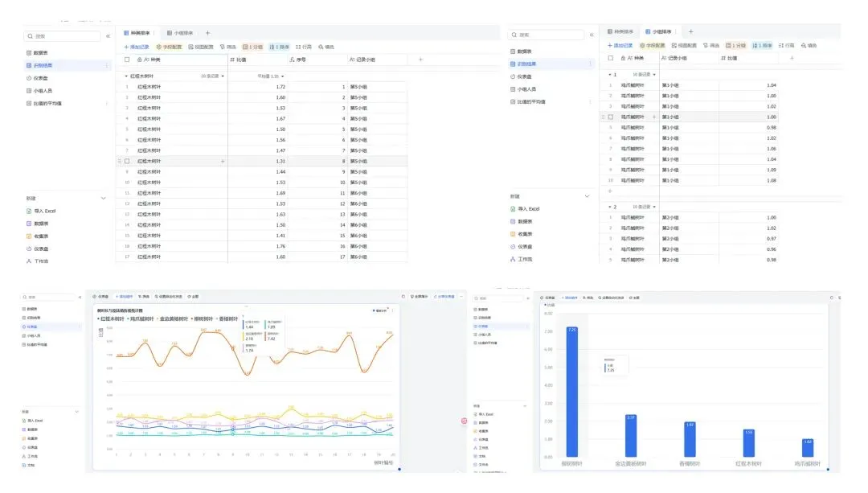Click the pink circular icon beside line chart
The height and width of the screenshot is (493, 868).
[464, 421]
